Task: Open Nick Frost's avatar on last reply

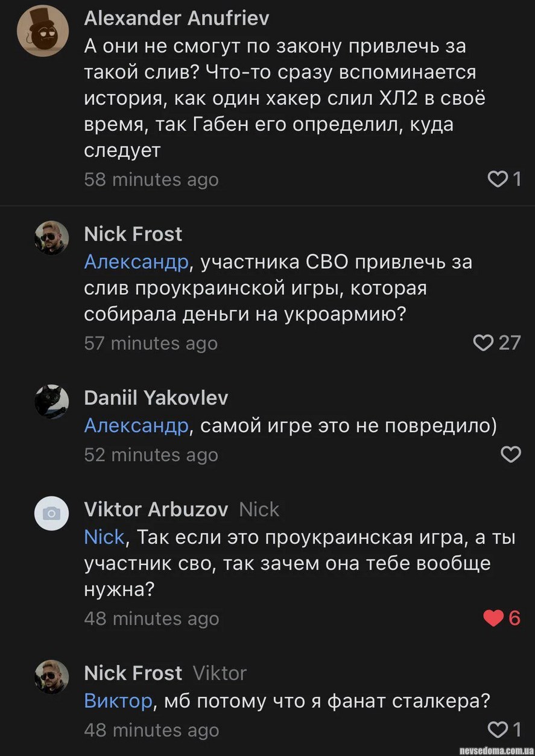Action: (51, 676)
